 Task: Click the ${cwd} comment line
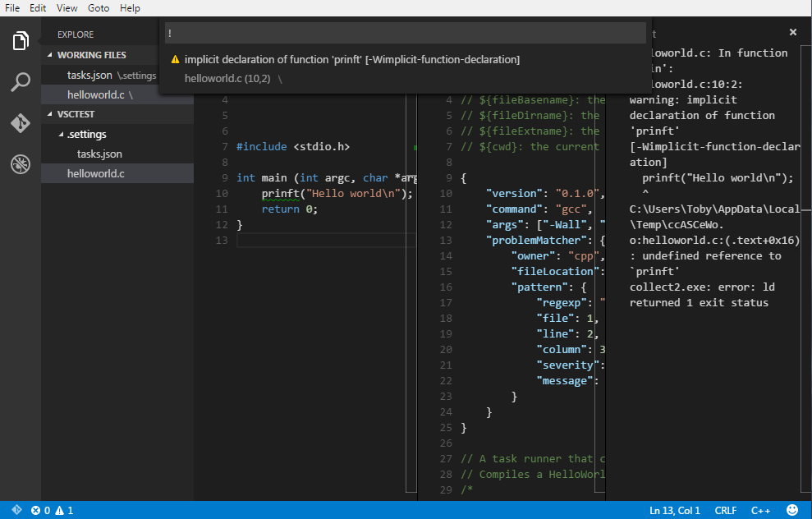tap(530, 146)
